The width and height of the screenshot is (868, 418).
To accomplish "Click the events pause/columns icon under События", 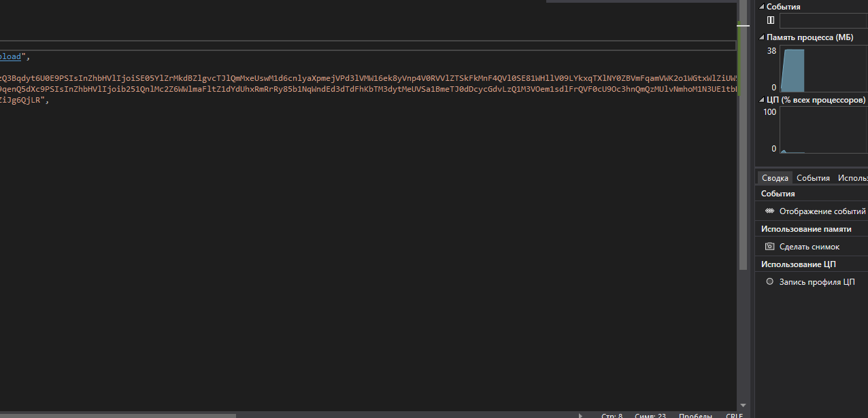I will pyautogui.click(x=771, y=20).
